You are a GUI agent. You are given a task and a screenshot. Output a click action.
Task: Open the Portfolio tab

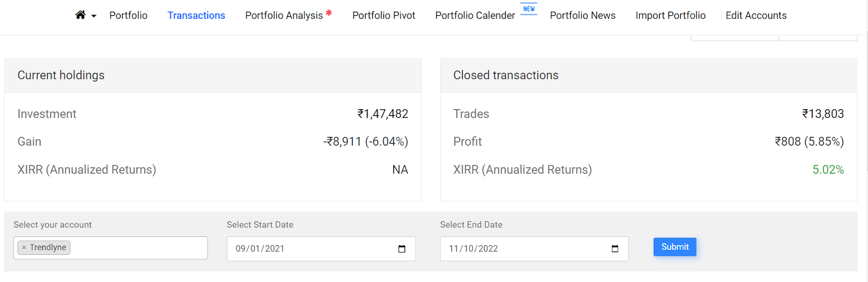pos(129,15)
